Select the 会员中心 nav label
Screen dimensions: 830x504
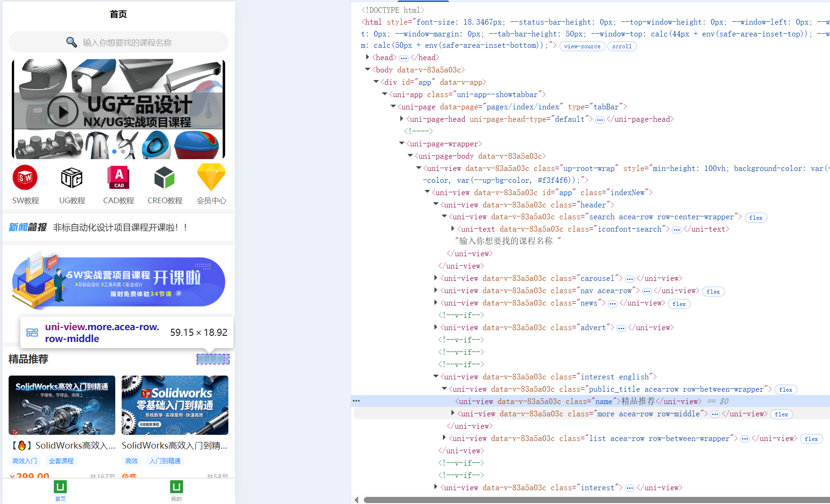(x=211, y=201)
